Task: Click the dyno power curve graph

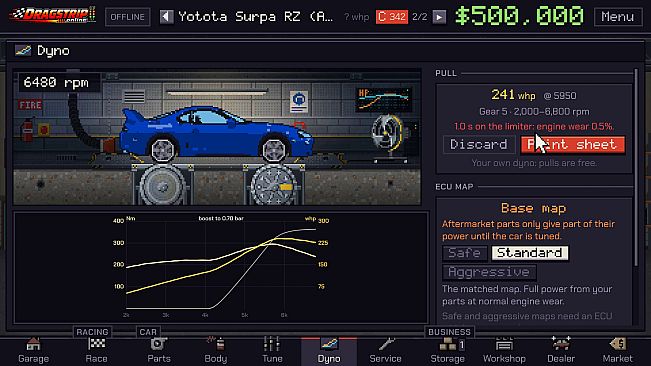Action: click(x=221, y=268)
